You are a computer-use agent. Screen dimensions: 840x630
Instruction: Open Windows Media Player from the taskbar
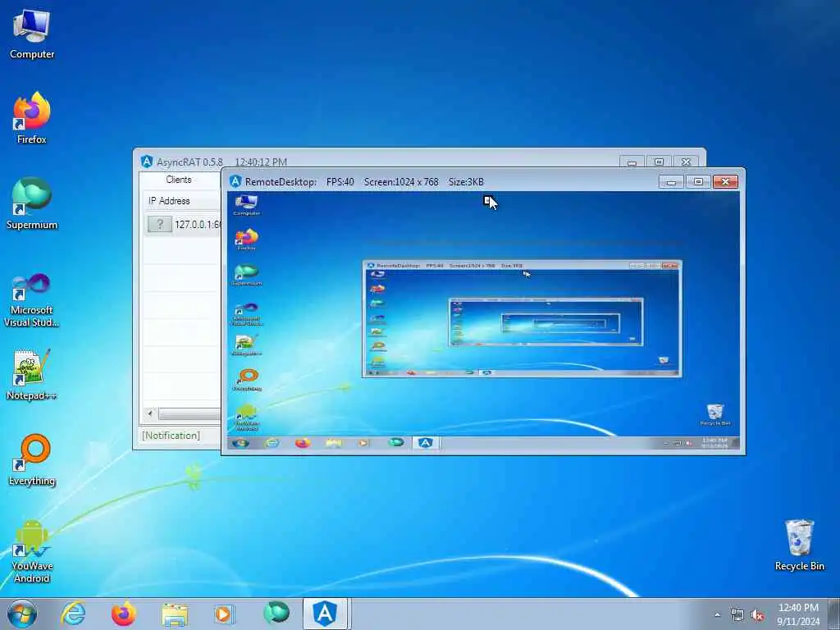pos(224,614)
